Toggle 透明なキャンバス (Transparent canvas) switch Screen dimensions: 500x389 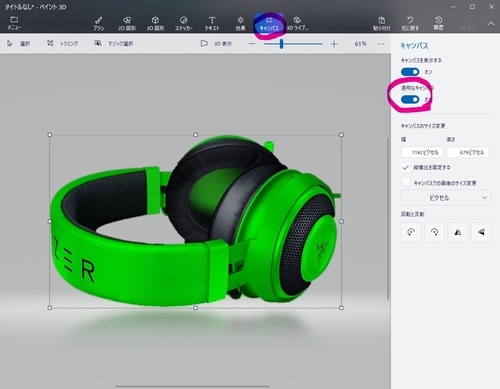point(410,99)
